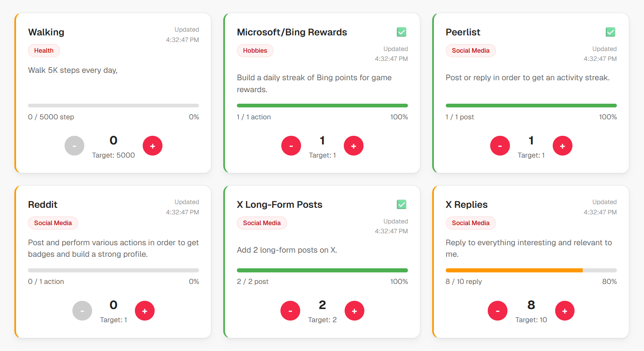Open the Reddit habit card title
The width and height of the screenshot is (644, 351).
pyautogui.click(x=42, y=205)
